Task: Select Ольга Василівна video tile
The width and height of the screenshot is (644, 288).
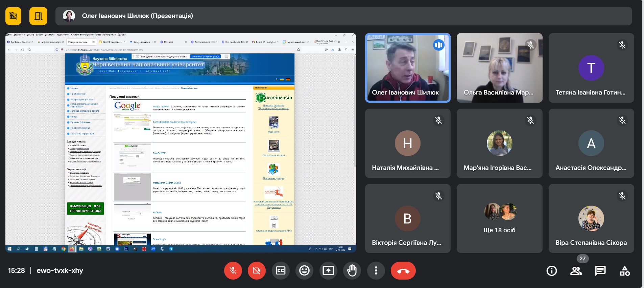Action: [499, 68]
